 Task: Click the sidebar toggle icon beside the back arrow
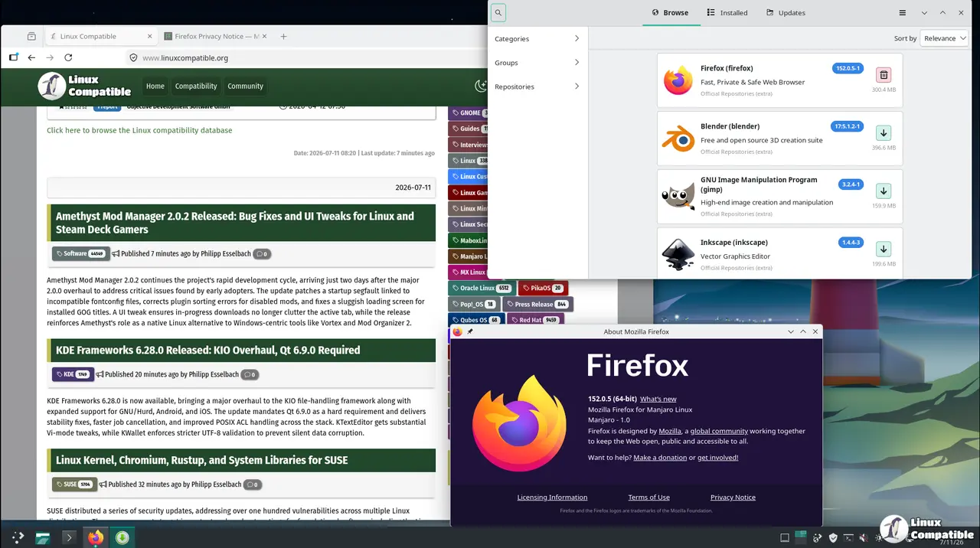pos(13,57)
